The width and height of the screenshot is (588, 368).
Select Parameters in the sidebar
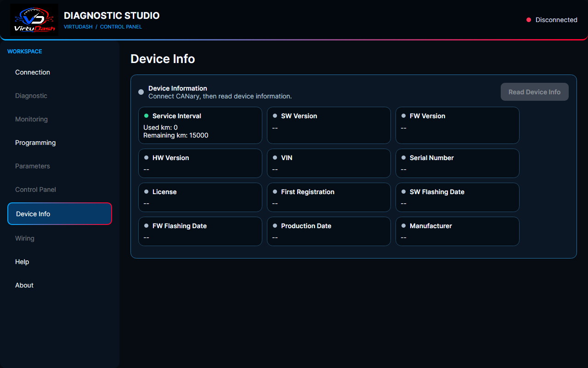[x=60, y=166]
